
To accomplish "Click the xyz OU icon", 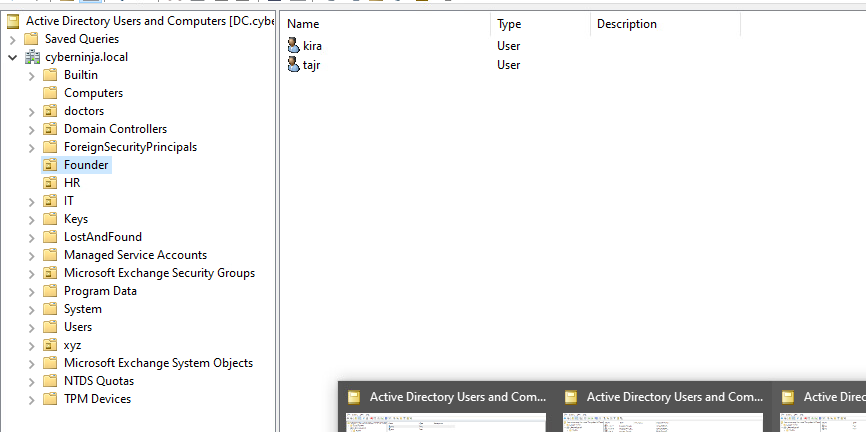I will coord(50,345).
